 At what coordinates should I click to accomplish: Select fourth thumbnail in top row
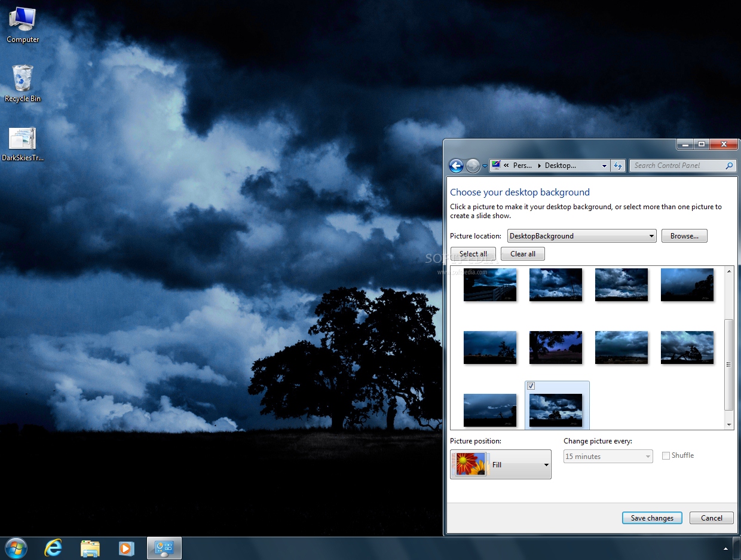click(x=687, y=284)
